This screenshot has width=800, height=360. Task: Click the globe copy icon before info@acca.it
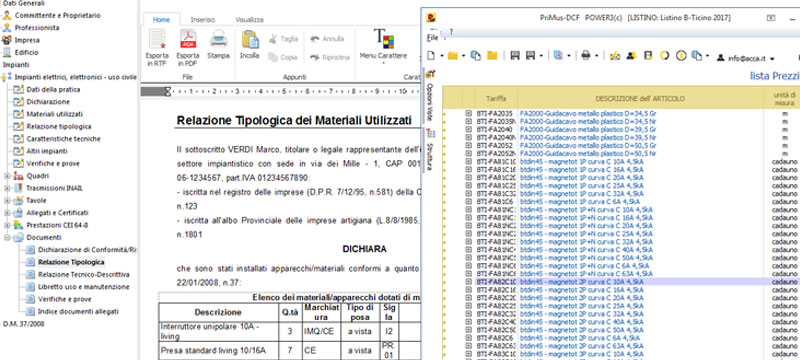697,56
